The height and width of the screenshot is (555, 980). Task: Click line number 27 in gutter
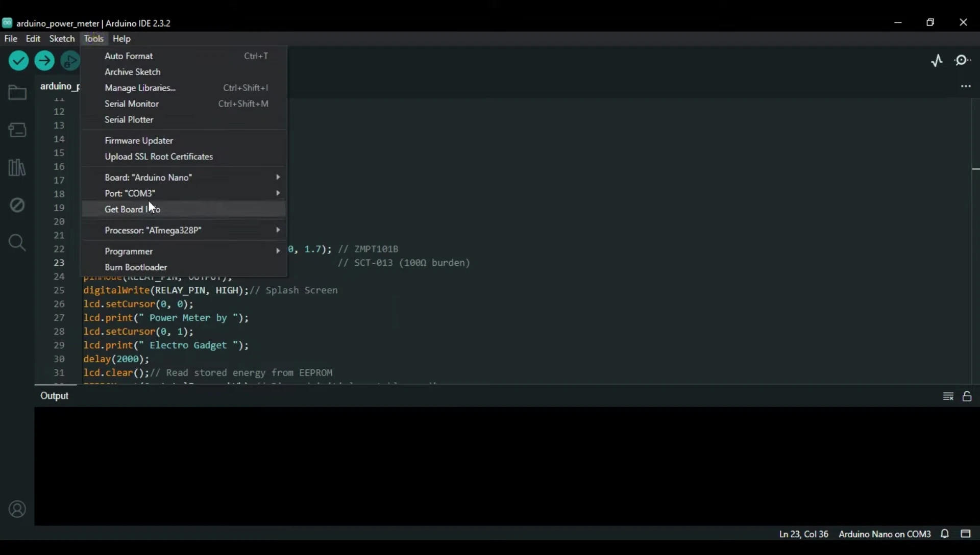pyautogui.click(x=59, y=318)
